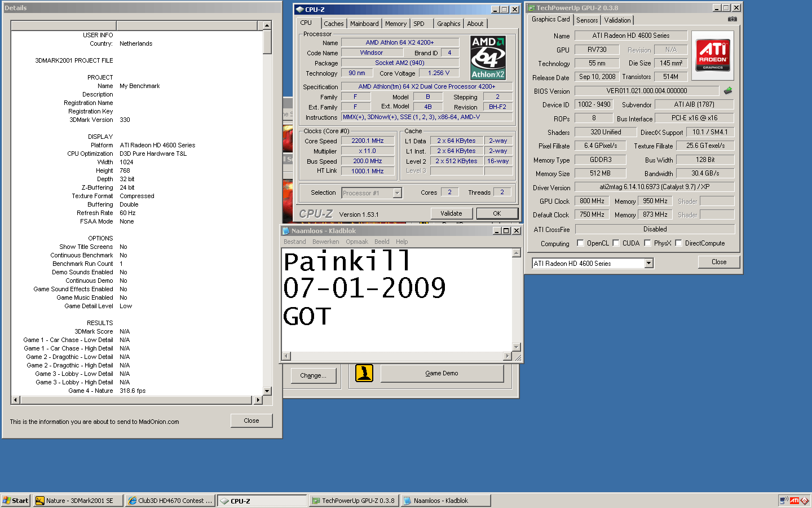This screenshot has height=508, width=812.
Task: Check the DirectCompute checkbox
Action: 679,243
